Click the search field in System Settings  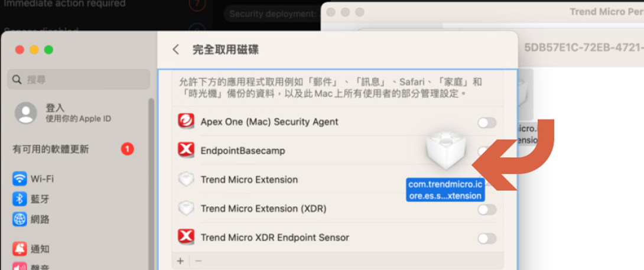(79, 79)
